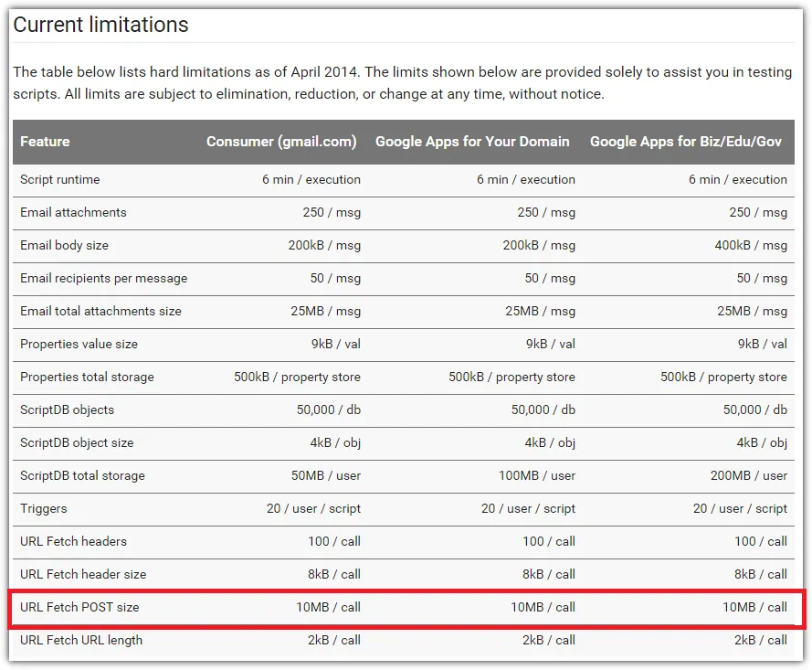This screenshot has height=670, width=812.
Task: Click the Properties value size row label
Action: point(79,344)
